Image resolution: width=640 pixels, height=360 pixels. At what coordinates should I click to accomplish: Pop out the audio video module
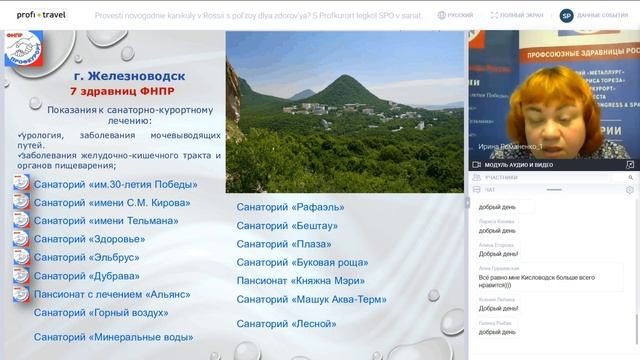630,165
